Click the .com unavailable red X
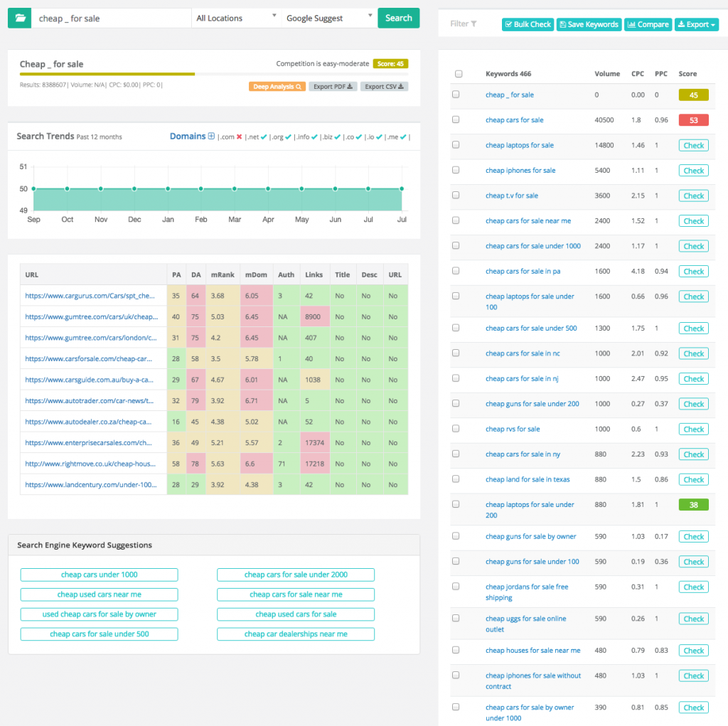 pyautogui.click(x=239, y=137)
